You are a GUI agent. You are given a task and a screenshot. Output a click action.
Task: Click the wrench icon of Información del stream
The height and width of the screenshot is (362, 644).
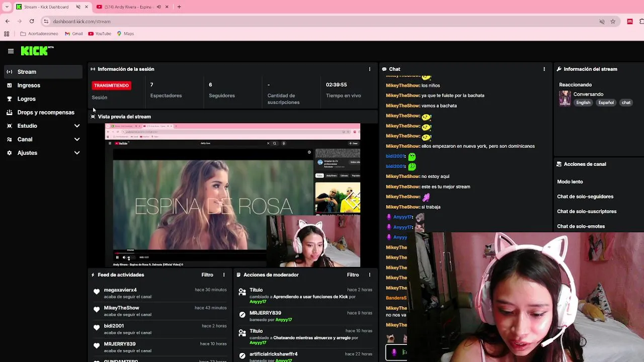[559, 69]
